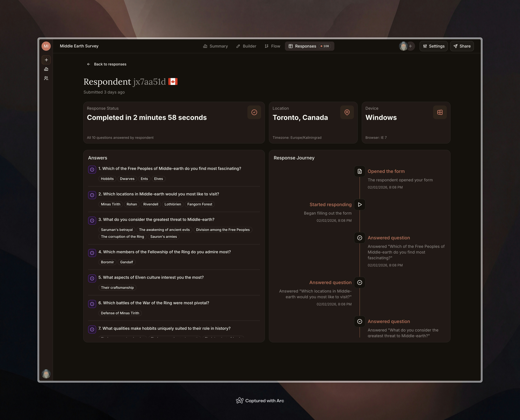The image size is (520, 420).
Task: Click the play icon beside Started responding
Action: click(360, 204)
